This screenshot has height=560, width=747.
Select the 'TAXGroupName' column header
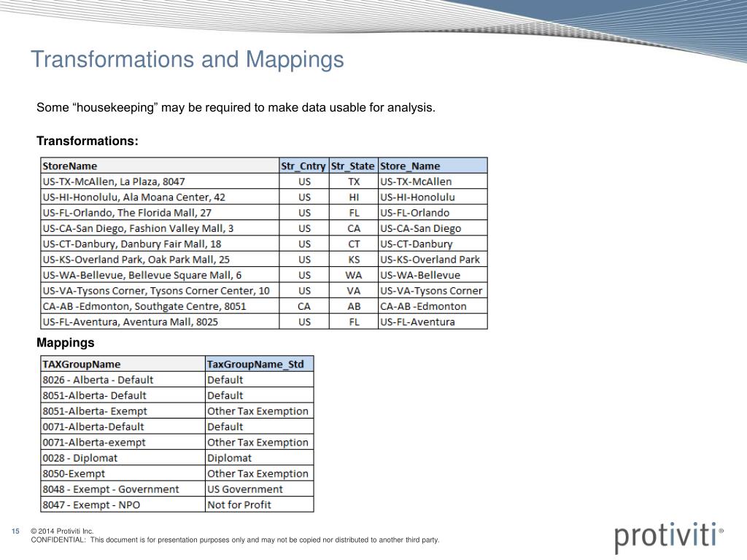coord(123,364)
